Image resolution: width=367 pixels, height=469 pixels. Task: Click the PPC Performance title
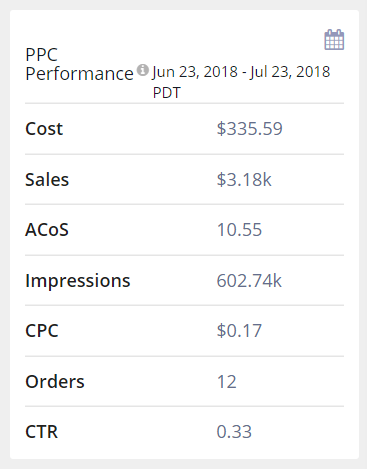[x=79, y=64]
